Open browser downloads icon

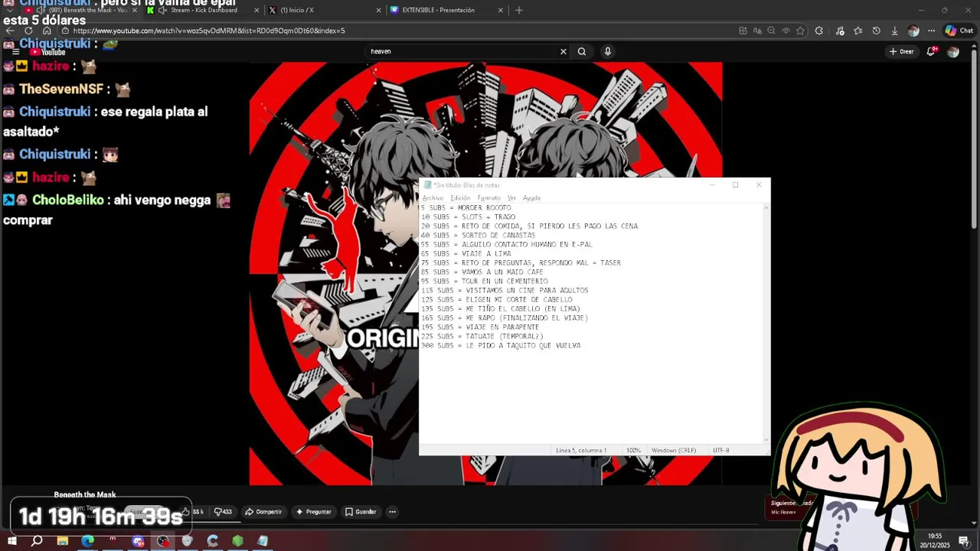point(894,31)
